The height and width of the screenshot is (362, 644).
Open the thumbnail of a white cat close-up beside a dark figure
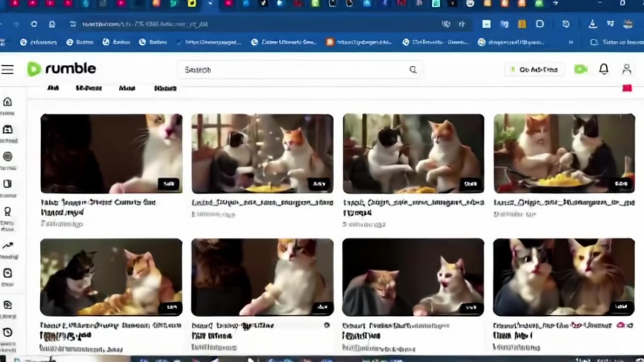(x=111, y=154)
